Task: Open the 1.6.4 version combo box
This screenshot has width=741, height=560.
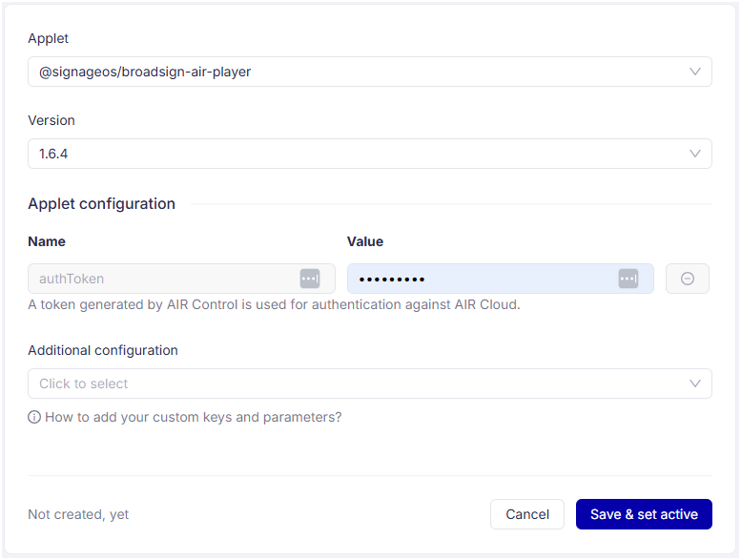Action: 353,154
